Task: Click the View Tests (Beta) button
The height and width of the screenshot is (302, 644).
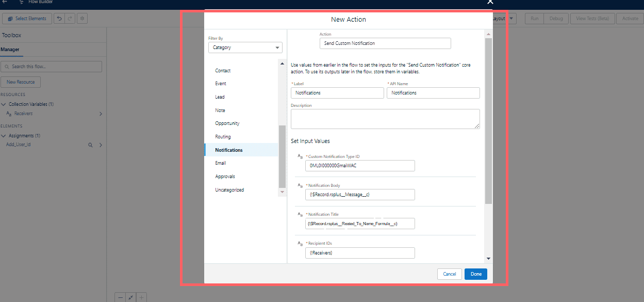Action: 592,19
